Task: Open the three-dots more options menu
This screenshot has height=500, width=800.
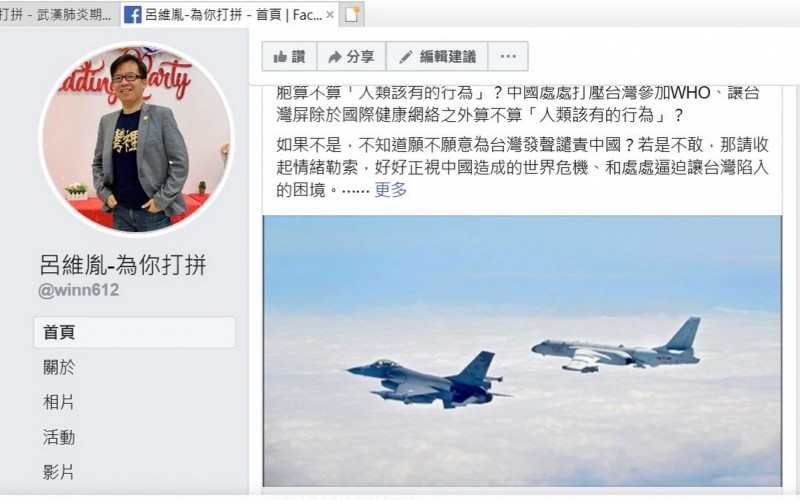Action: 508,57
